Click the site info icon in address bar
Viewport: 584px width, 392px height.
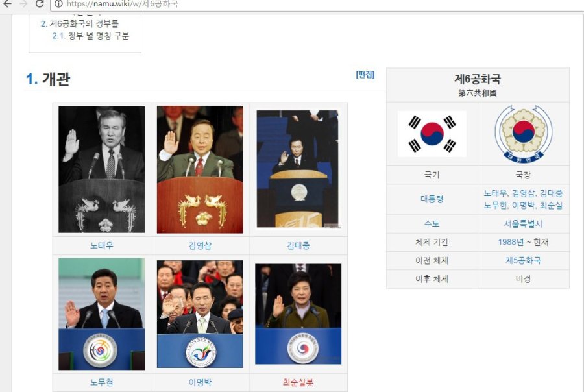(58, 4)
